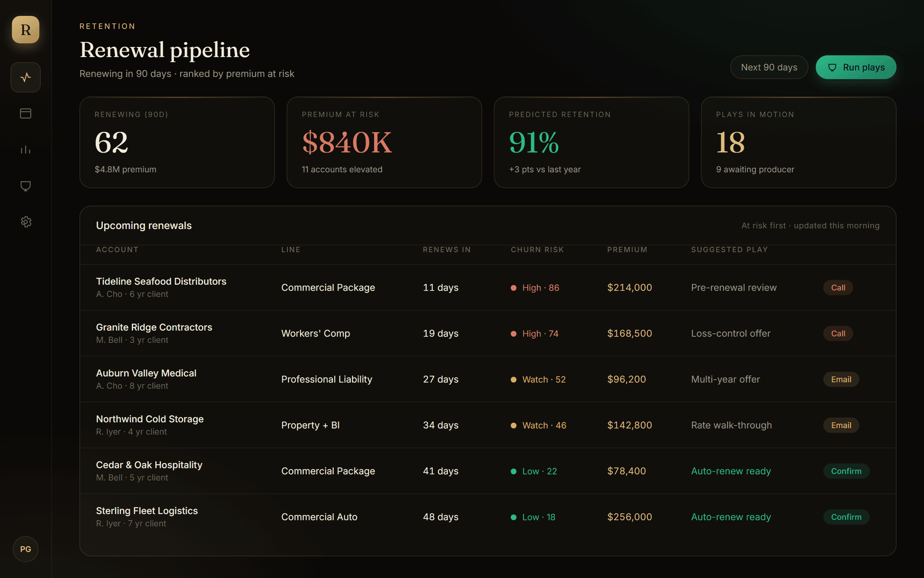
Task: Click the Workers' Comp line cell
Action: 315,333
